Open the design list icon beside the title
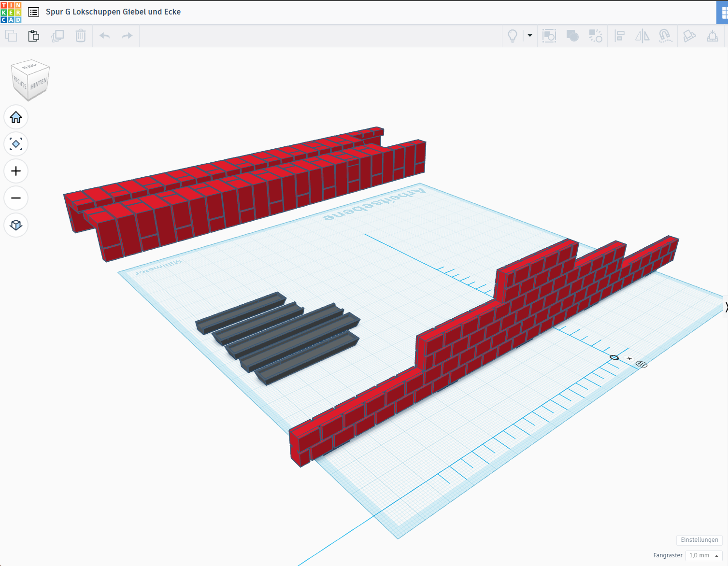Screen dimensions: 728x566 click(x=33, y=12)
